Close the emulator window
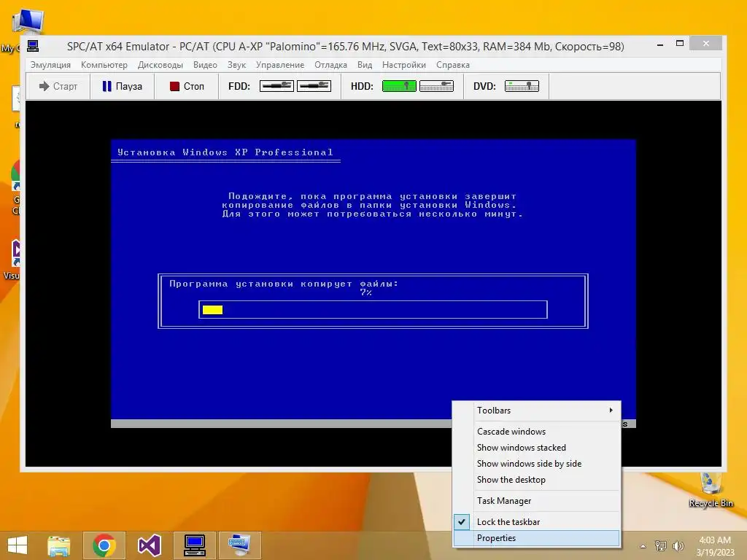This screenshot has height=560, width=747. 705,43
